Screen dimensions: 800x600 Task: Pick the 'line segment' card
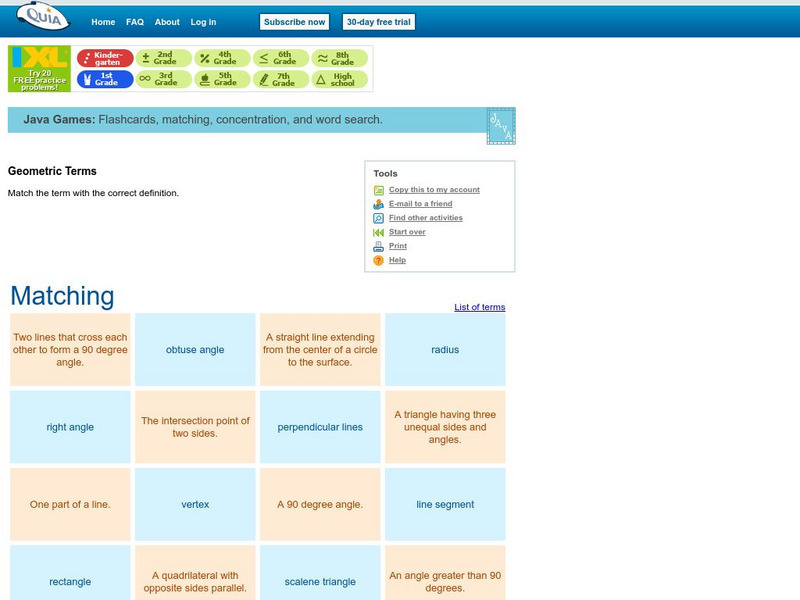coord(445,504)
